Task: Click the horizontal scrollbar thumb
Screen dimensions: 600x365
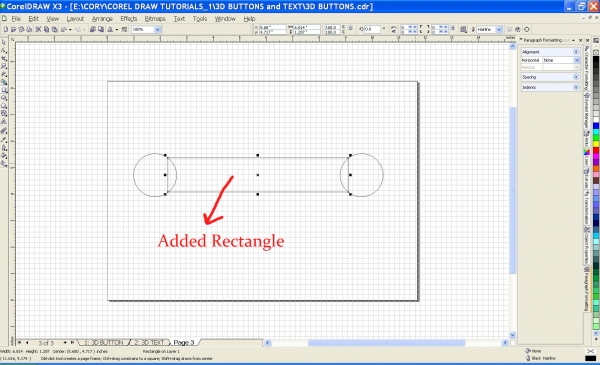Action: click(x=386, y=343)
